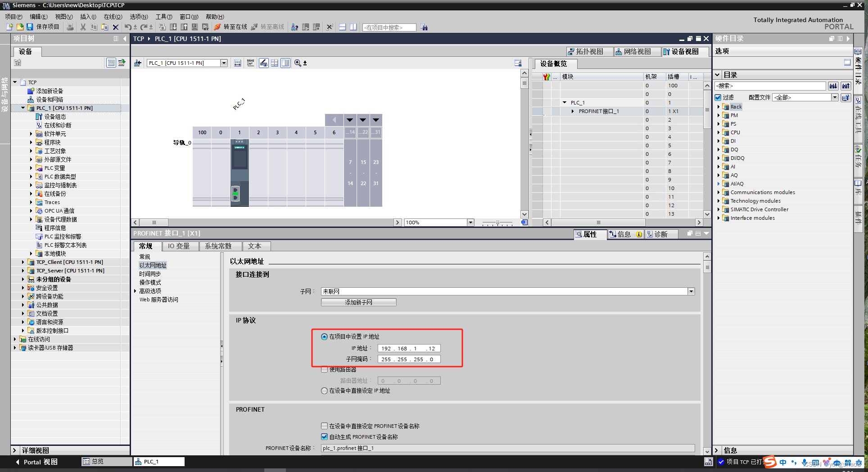Click the project tree view-mode icon

(x=111, y=63)
